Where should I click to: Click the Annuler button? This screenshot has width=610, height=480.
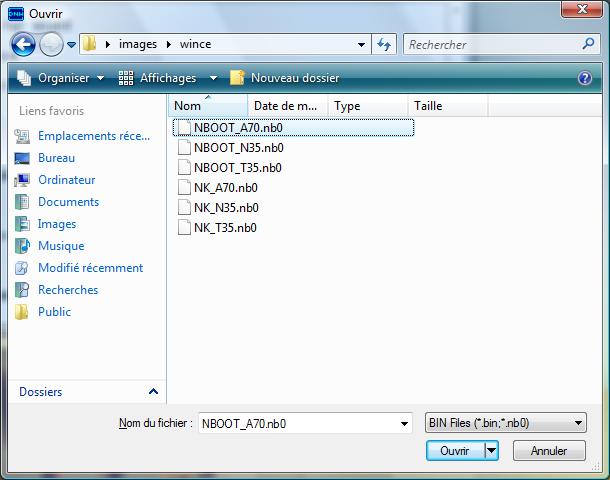coord(549,451)
